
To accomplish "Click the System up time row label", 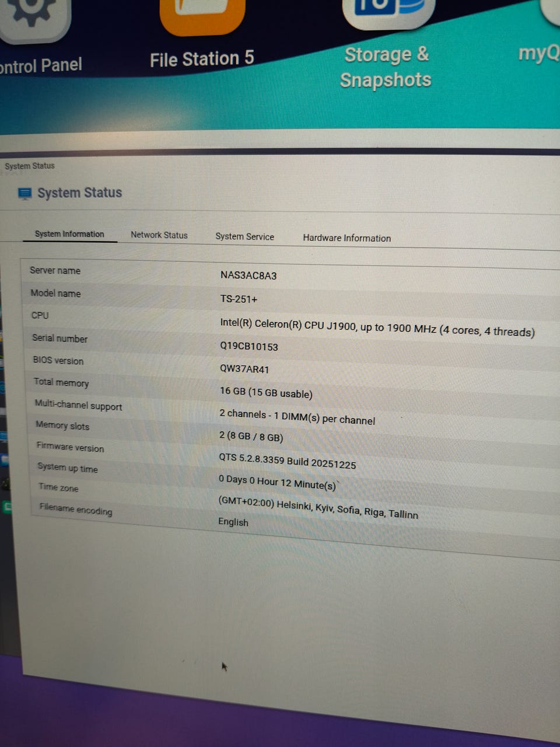I will (68, 467).
